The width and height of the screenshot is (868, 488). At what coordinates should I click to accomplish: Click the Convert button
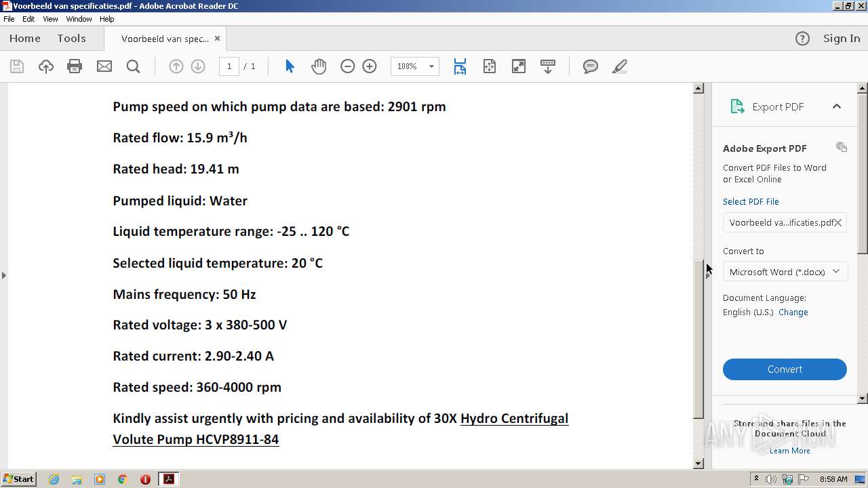785,369
